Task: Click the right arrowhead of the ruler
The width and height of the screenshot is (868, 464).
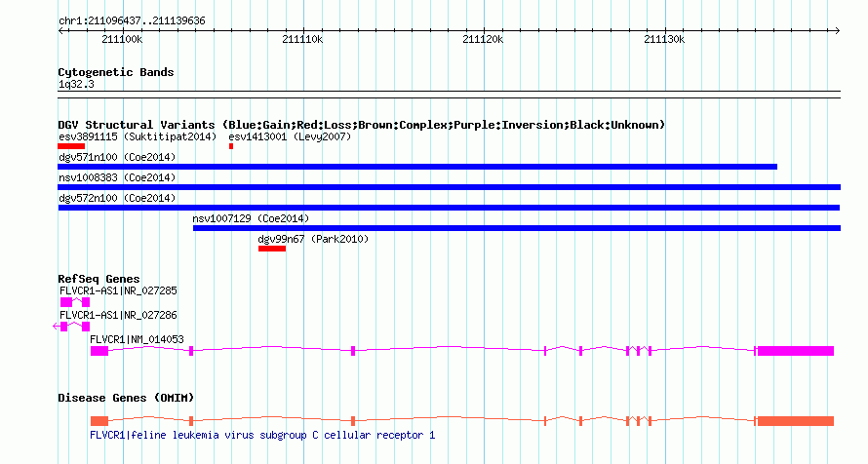Action: pyautogui.click(x=837, y=30)
